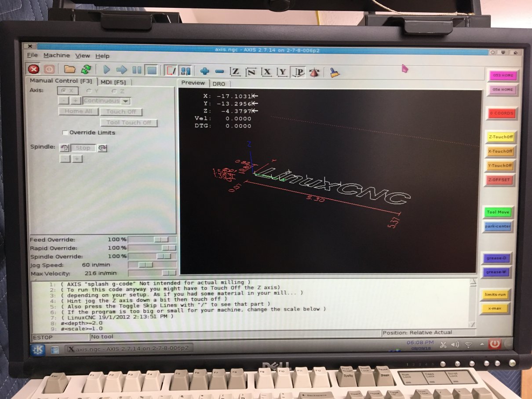Enable the Override Limits checkbox
The width and height of the screenshot is (532, 399).
(66, 132)
